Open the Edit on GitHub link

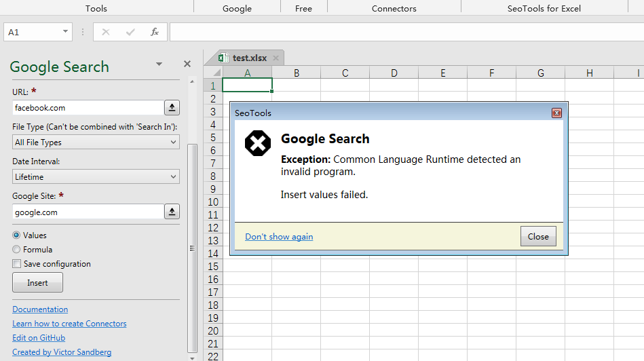pyautogui.click(x=39, y=338)
